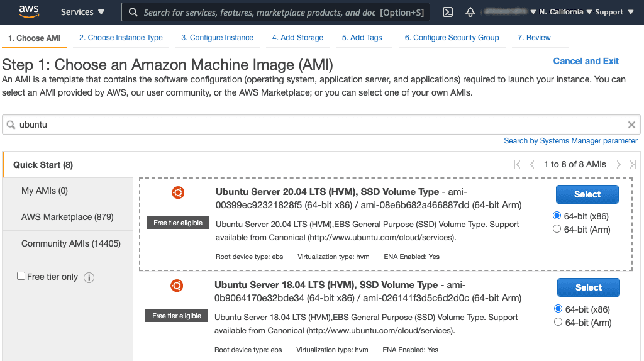Viewport: 644px width, 361px height.
Task: Enable the Free tier only checkbox
Action: coord(21,276)
